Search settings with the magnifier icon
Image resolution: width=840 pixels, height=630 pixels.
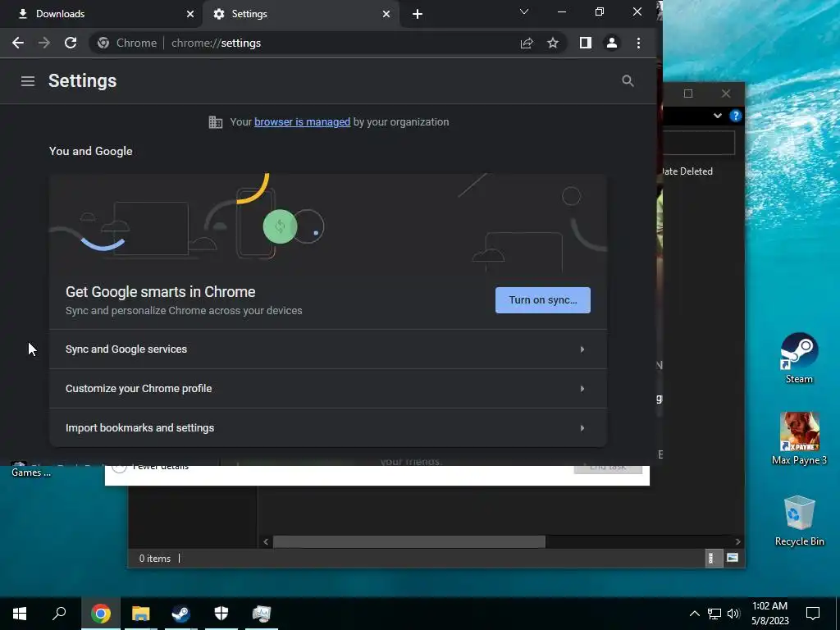[628, 81]
